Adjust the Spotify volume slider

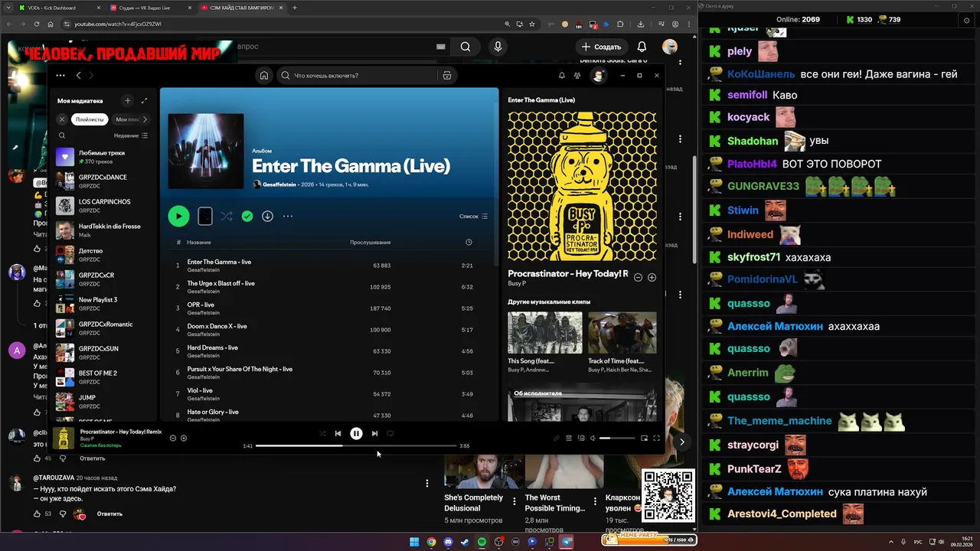(x=617, y=439)
